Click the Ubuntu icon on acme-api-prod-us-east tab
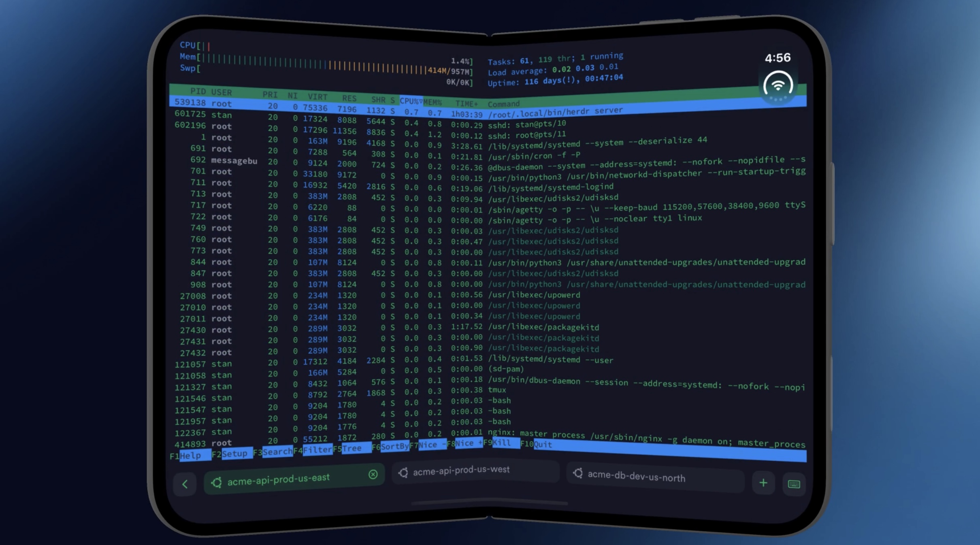The image size is (980, 545). pyautogui.click(x=217, y=482)
